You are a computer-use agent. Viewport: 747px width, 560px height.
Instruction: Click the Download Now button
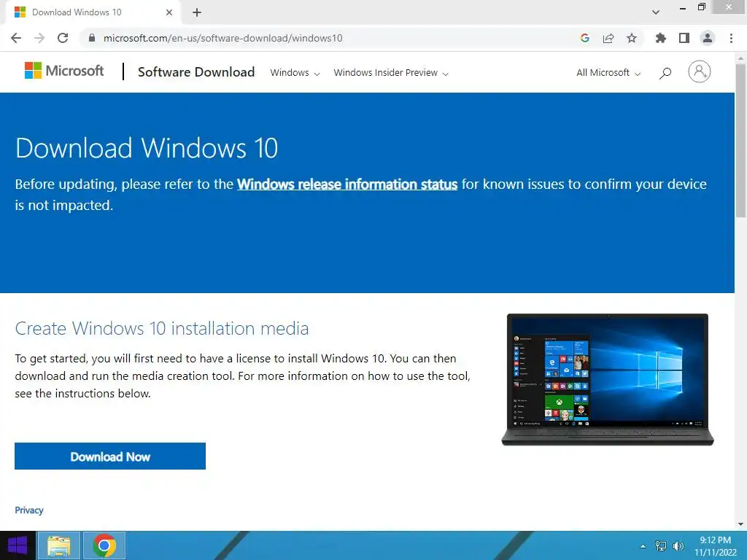(x=110, y=456)
